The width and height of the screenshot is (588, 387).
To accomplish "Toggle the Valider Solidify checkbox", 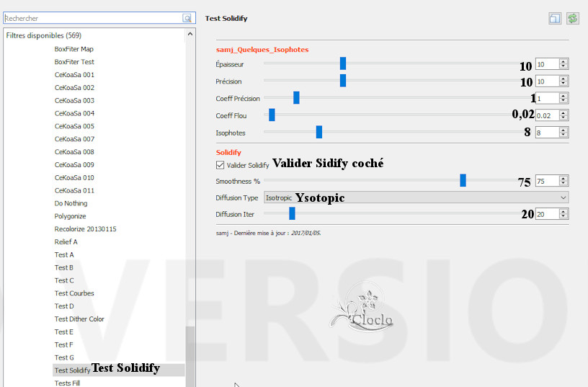I will pyautogui.click(x=220, y=165).
